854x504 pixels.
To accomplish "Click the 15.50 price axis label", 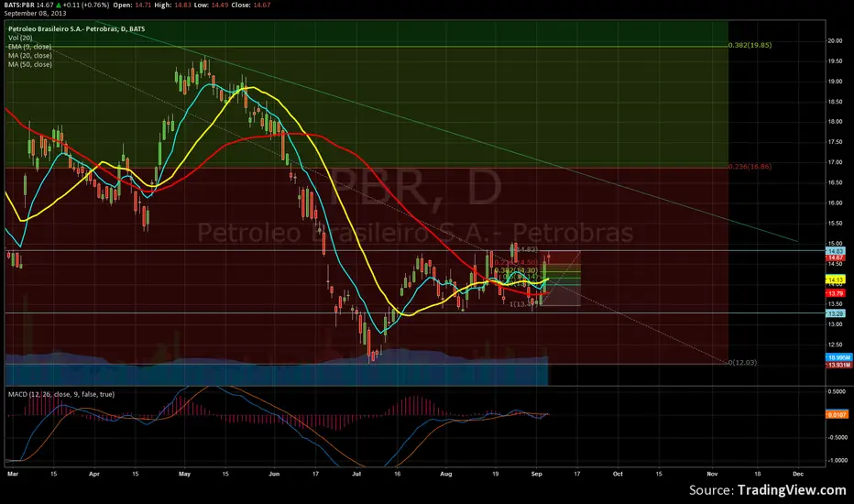I will [835, 224].
